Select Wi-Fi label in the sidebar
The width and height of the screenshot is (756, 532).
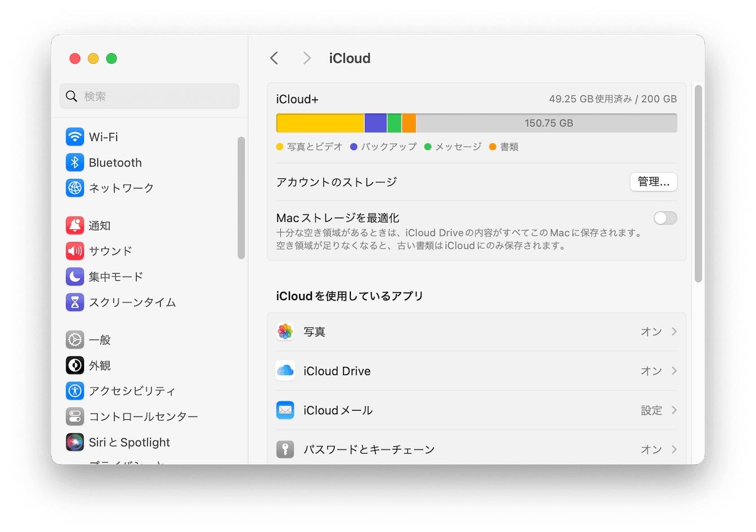point(103,137)
